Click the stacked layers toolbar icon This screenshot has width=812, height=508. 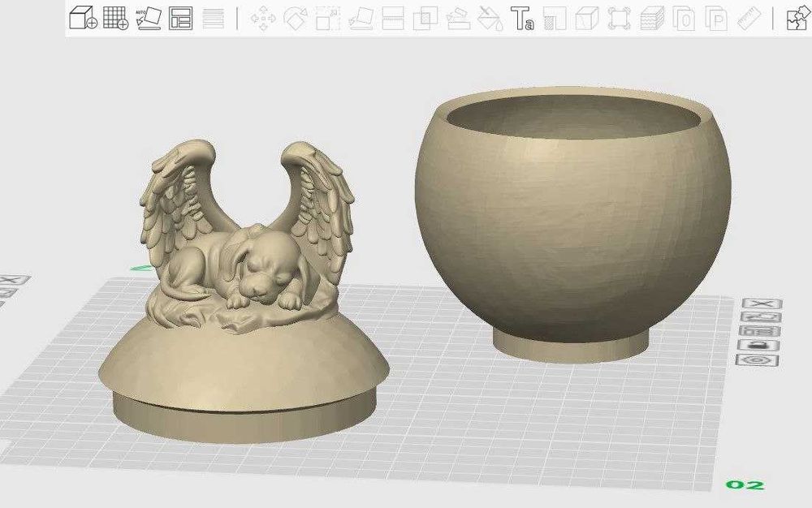652,18
